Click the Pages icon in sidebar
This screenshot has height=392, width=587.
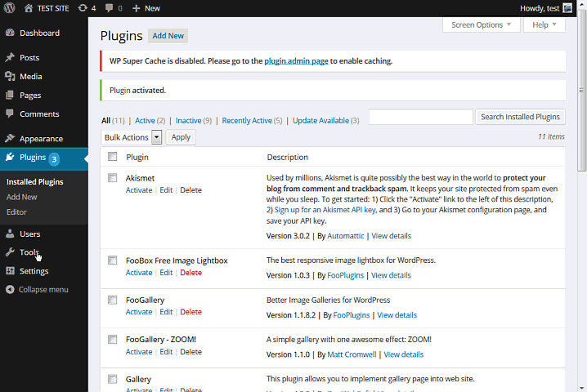click(10, 95)
